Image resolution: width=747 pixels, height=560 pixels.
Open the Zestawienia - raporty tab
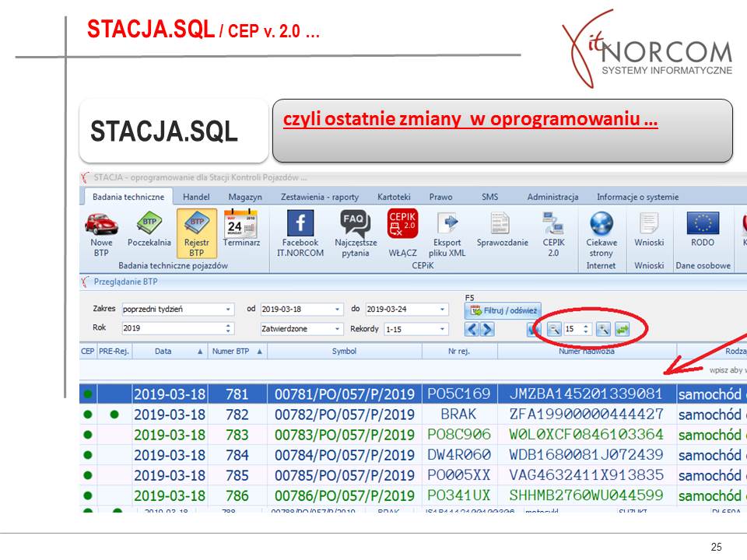point(320,197)
